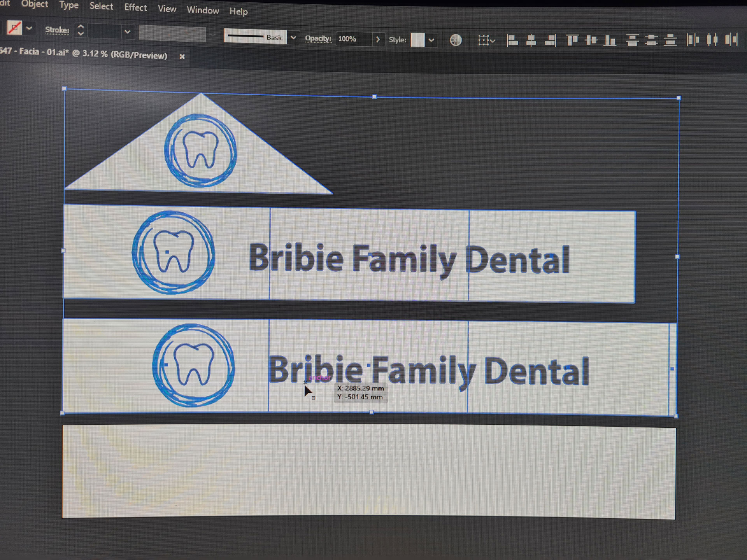Open the Basic brush definition dropdown
Image resolution: width=747 pixels, height=560 pixels.
point(294,38)
